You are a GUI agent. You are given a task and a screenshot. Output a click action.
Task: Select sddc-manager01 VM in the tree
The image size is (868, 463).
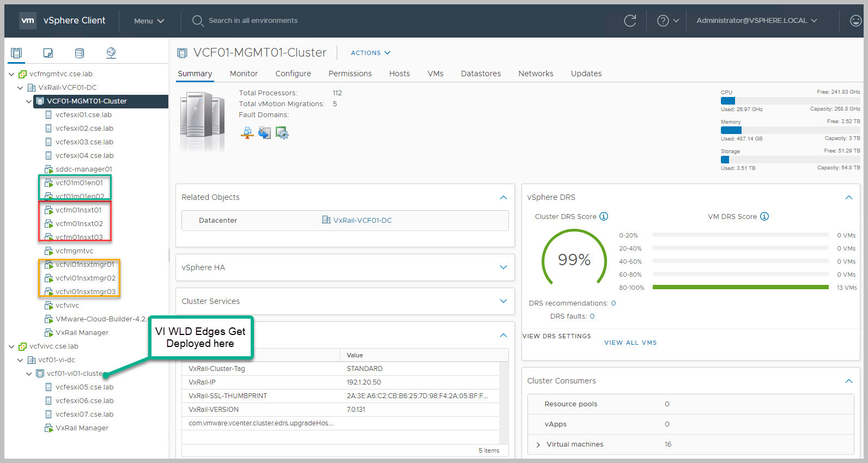pos(83,169)
